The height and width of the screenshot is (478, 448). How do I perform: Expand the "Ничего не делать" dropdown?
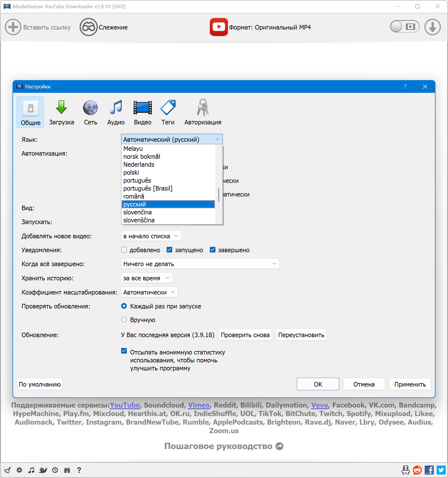pyautogui.click(x=200, y=264)
